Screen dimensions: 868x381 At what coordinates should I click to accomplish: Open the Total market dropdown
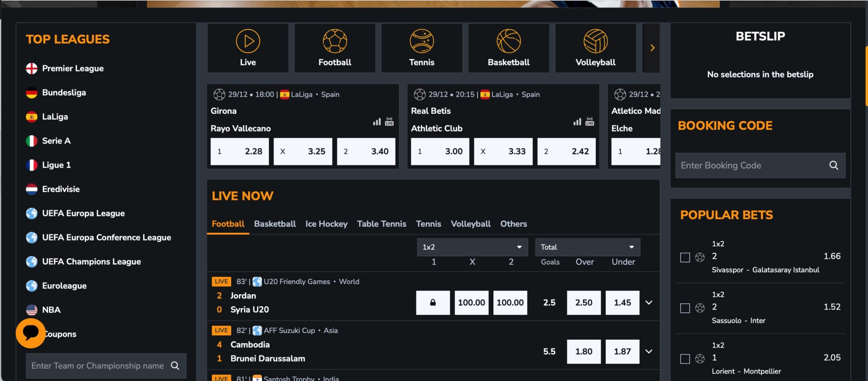587,247
